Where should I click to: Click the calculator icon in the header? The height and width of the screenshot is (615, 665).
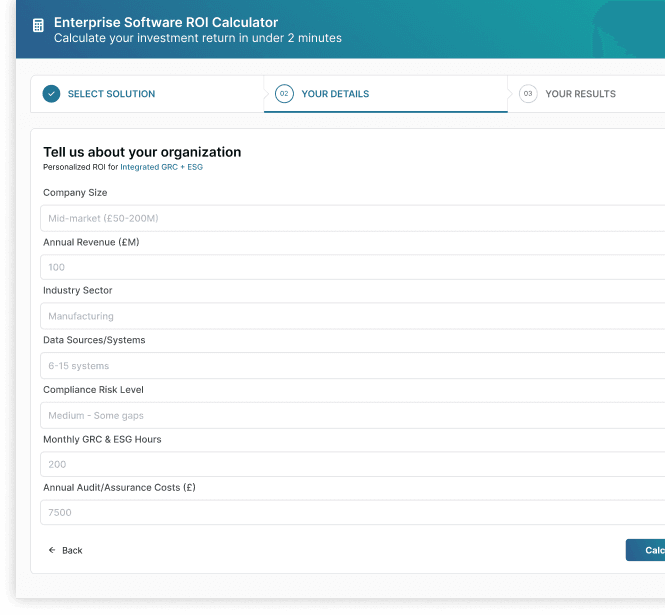click(38, 26)
